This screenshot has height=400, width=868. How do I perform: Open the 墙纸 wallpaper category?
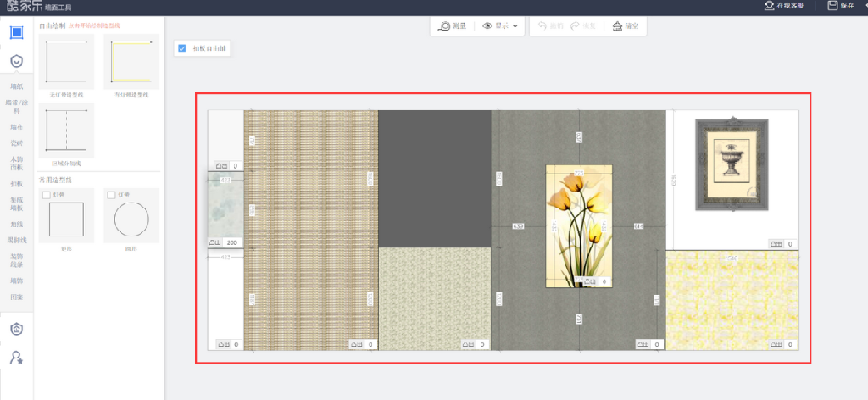point(17,86)
